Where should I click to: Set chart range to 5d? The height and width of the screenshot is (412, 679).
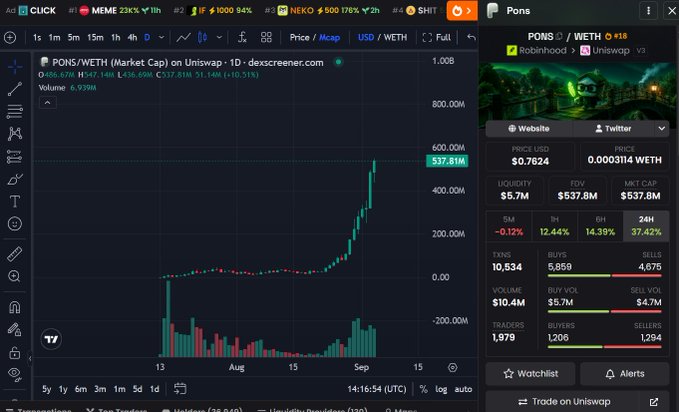(x=137, y=389)
